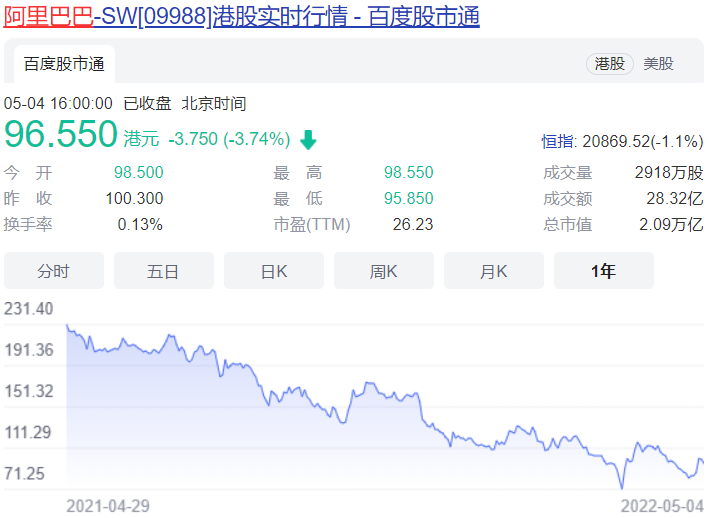
Task: Click the 成交额 value 28.32亿
Action: [675, 198]
